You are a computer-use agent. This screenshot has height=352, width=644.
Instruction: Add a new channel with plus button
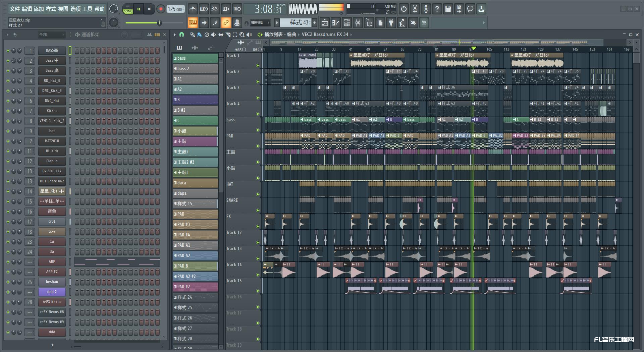52,345
